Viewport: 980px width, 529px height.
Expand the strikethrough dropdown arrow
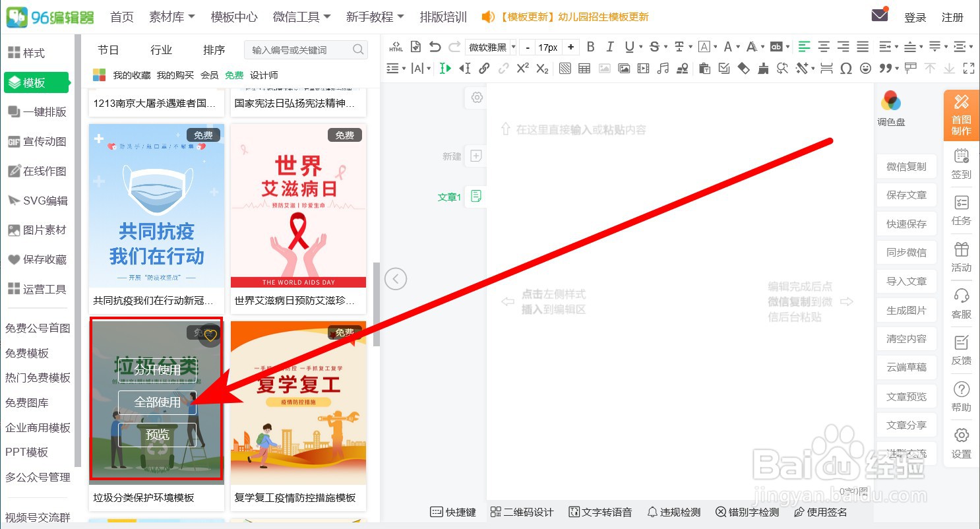click(x=666, y=47)
